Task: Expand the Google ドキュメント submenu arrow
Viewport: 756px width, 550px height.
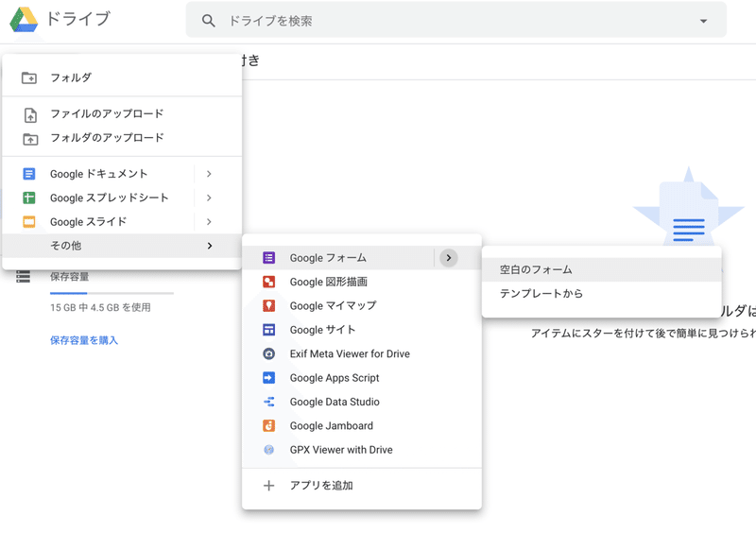Action: click(x=210, y=174)
